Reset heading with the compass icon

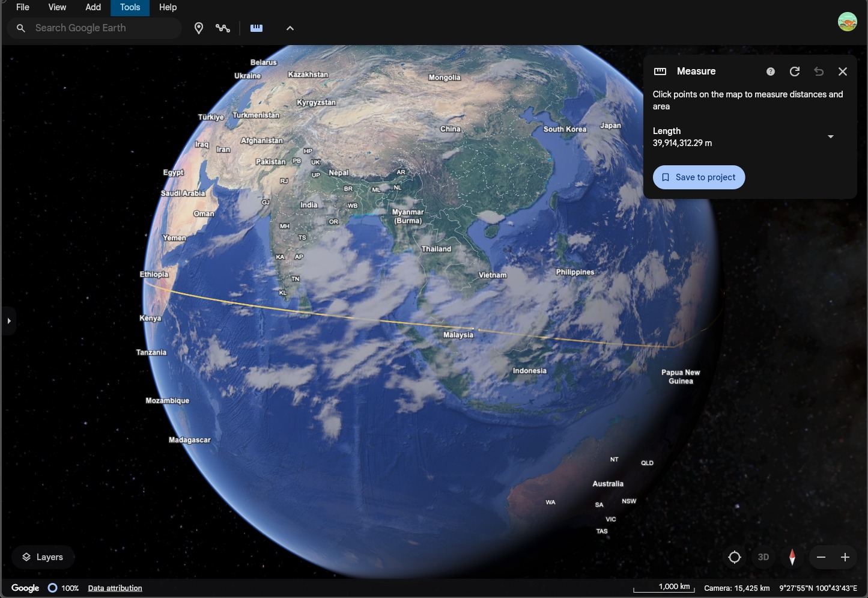coord(792,557)
